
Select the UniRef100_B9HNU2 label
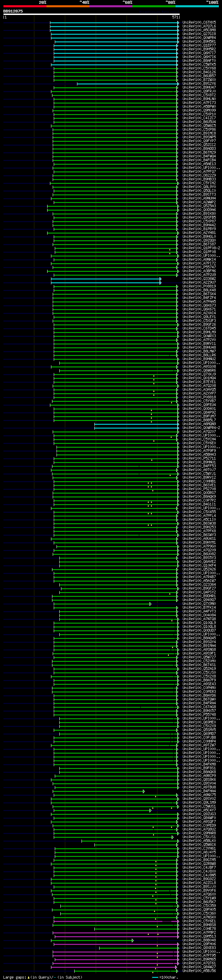click(x=199, y=359)
